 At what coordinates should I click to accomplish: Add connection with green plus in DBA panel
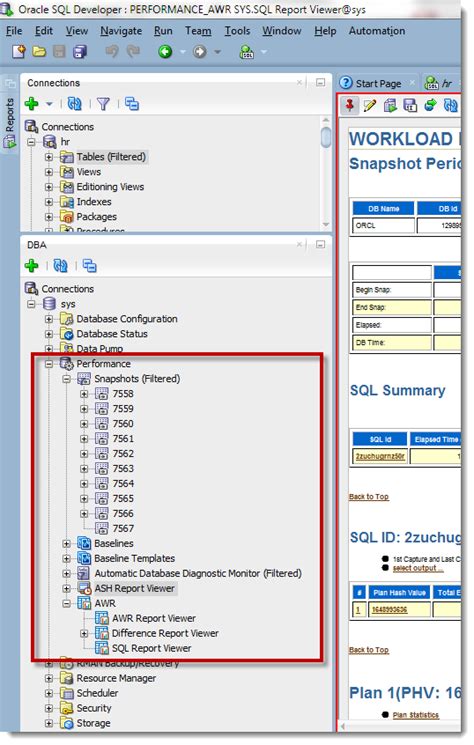coord(32,266)
